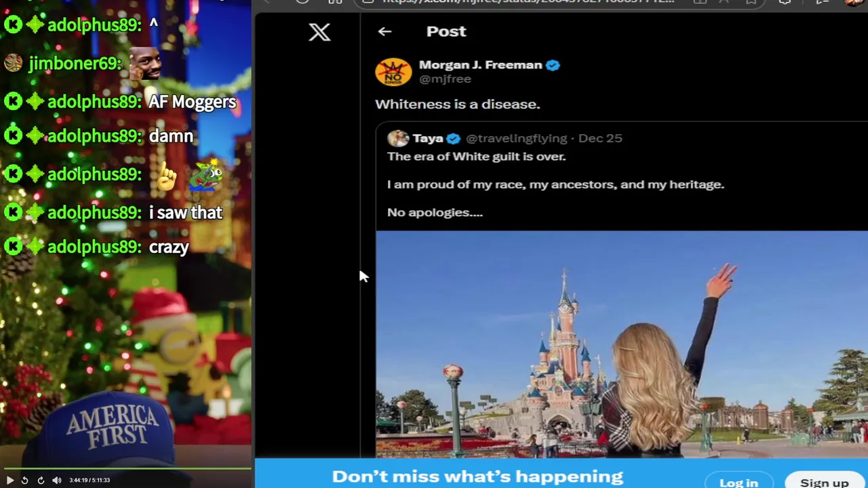Click the pointing hand emoji in chat

[x=166, y=177]
